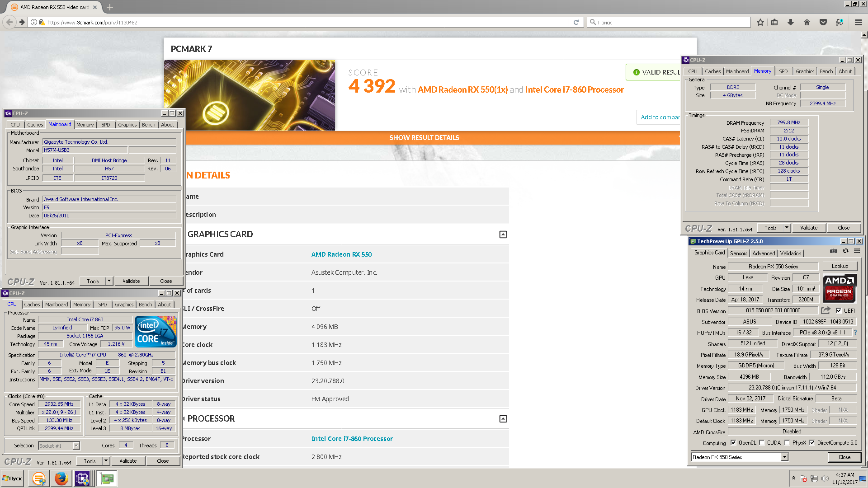Click the Firefox forward arrow button

22,22
